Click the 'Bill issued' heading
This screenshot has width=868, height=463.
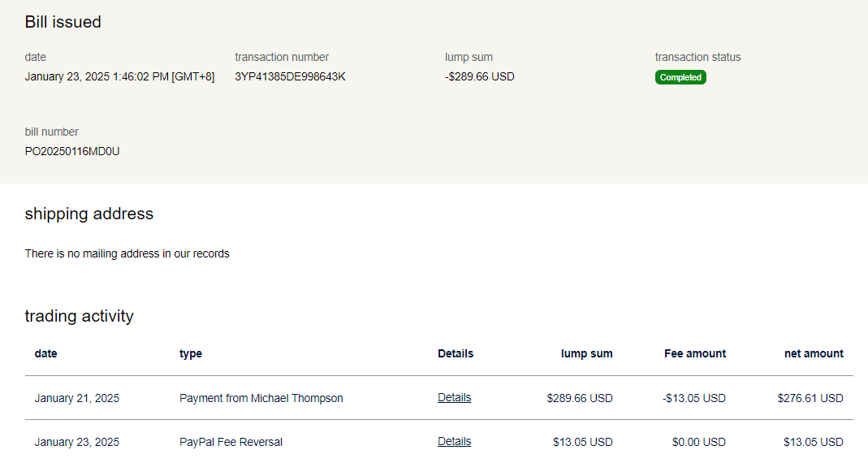(63, 22)
